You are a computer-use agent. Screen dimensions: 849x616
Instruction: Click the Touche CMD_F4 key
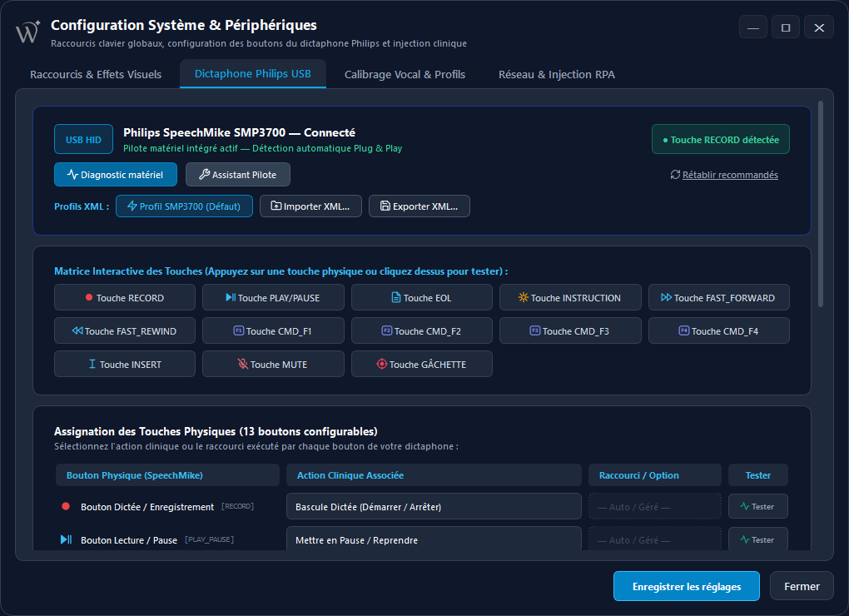(718, 330)
